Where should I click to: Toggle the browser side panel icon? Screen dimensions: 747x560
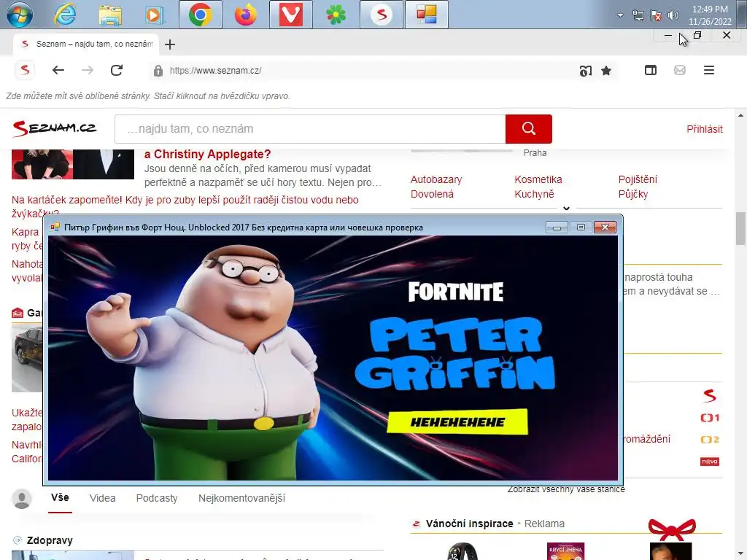(650, 70)
